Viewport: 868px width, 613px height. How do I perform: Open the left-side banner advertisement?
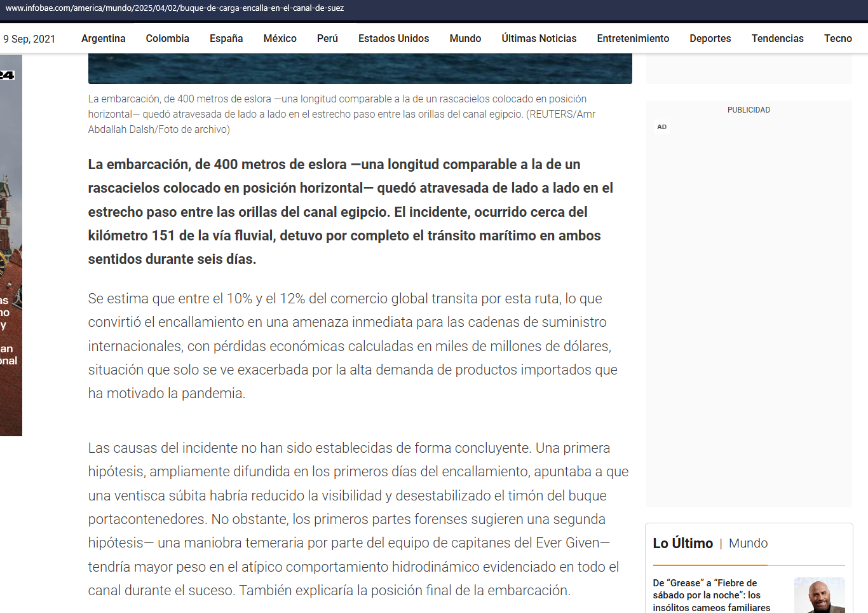point(11,245)
